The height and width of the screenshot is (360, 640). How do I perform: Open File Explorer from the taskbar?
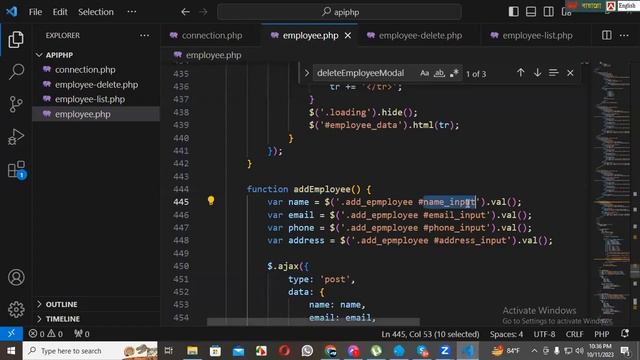pyautogui.click(x=192, y=351)
